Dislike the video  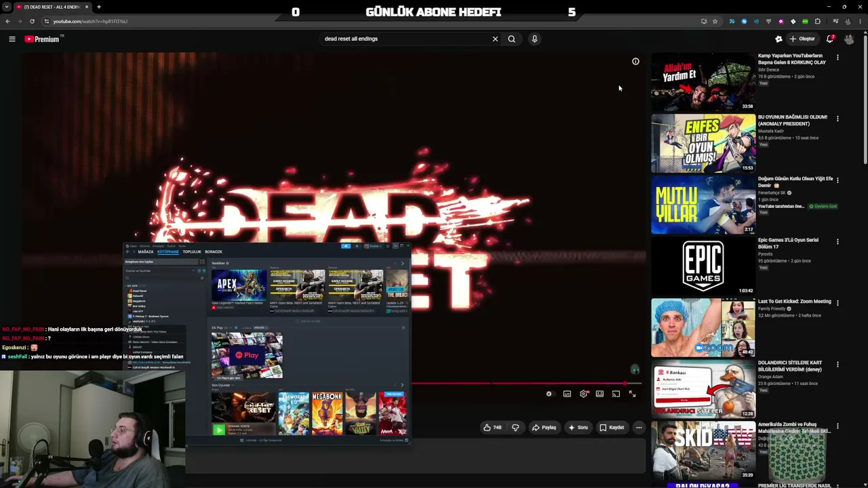515,428
